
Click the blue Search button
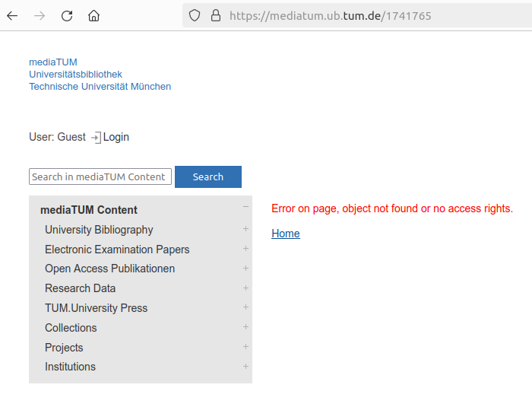[x=208, y=176]
